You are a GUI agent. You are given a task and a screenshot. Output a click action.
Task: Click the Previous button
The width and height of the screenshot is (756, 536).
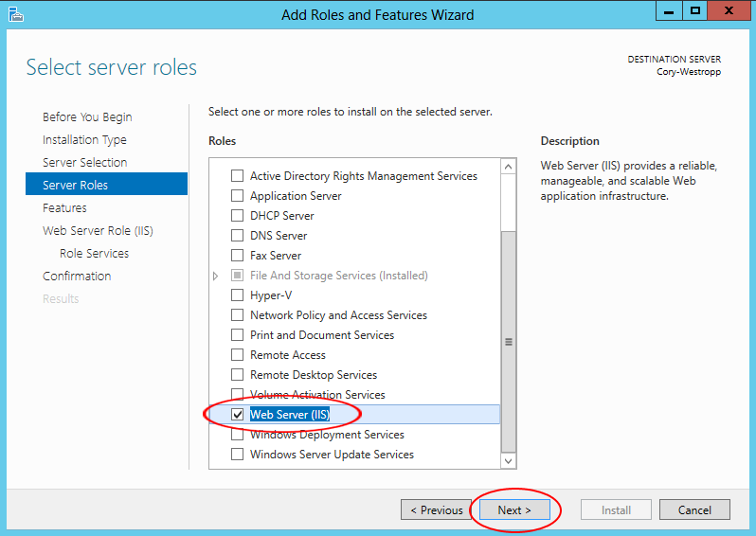click(437, 510)
